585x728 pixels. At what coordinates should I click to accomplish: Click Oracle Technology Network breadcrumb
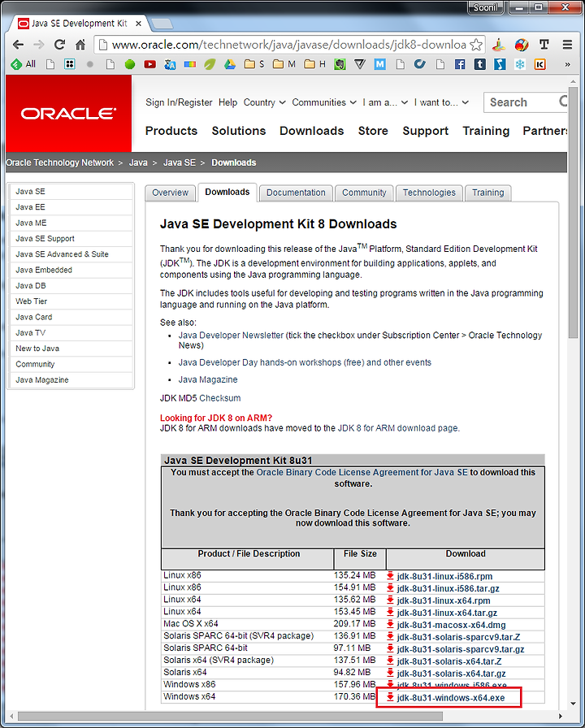tap(59, 162)
